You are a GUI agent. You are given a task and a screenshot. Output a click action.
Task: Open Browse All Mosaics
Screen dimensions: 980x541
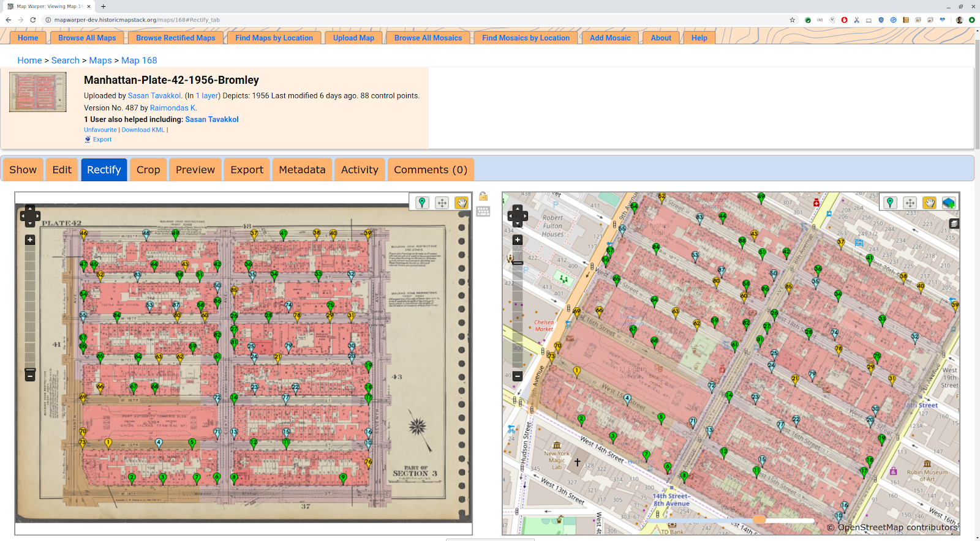coord(428,38)
